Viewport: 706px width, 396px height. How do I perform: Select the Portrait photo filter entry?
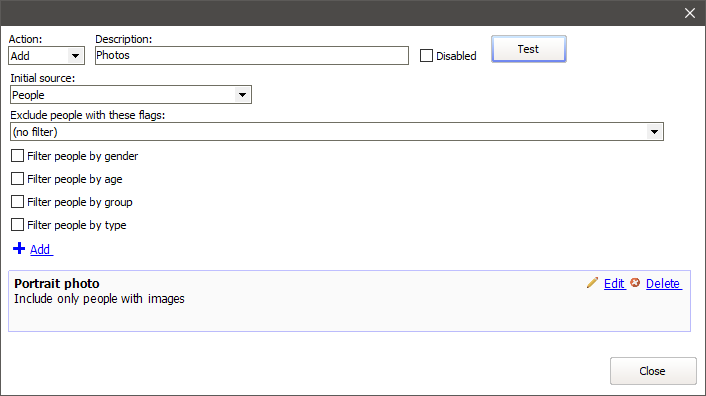(x=349, y=301)
